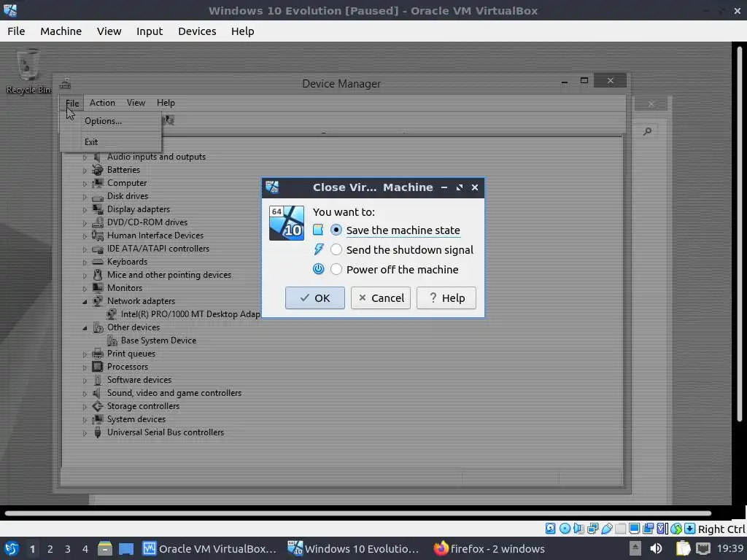The height and width of the screenshot is (560, 747).
Task: Expand Audio inputs and outputs node
Action: pyautogui.click(x=85, y=157)
